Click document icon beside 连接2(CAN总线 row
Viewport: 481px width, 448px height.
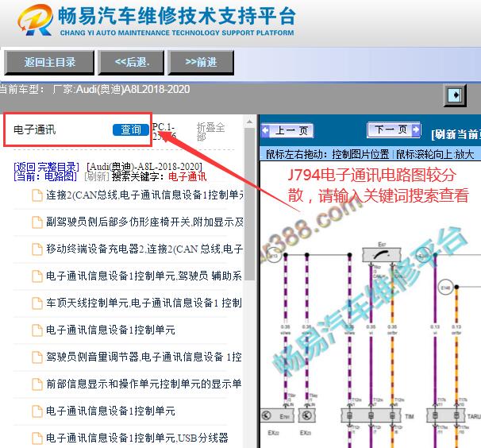click(x=37, y=195)
